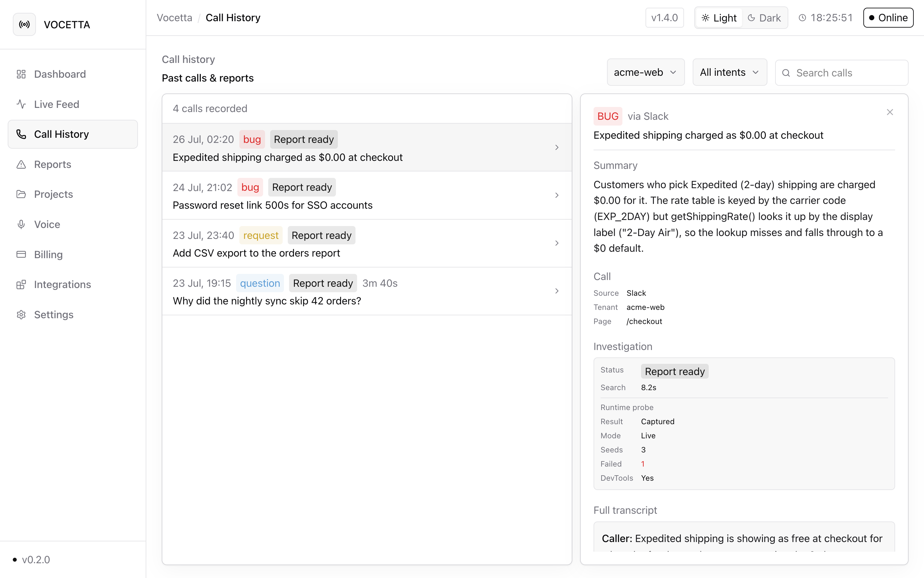This screenshot has width=924, height=578.
Task: Click the v1.4.0 version badge
Action: pos(664,18)
